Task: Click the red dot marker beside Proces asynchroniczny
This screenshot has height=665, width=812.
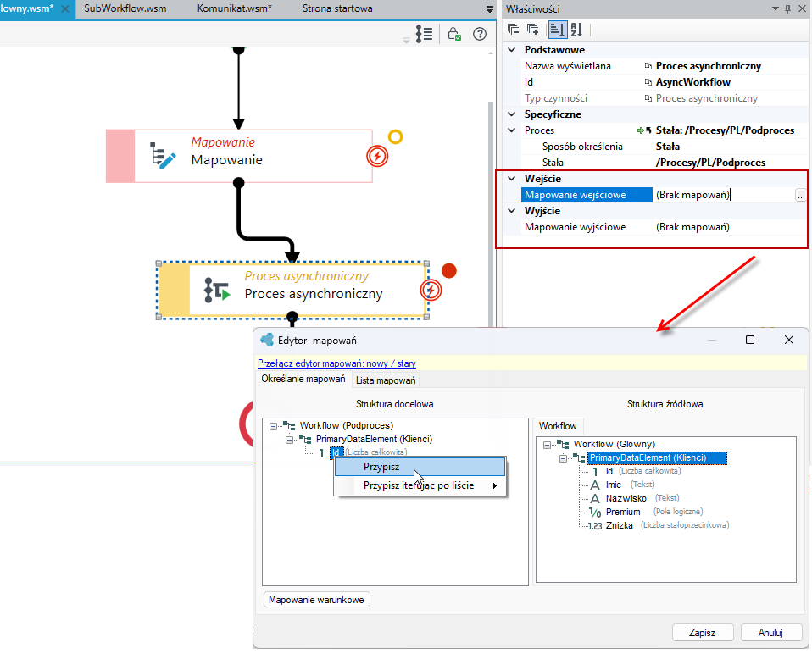Action: click(449, 270)
